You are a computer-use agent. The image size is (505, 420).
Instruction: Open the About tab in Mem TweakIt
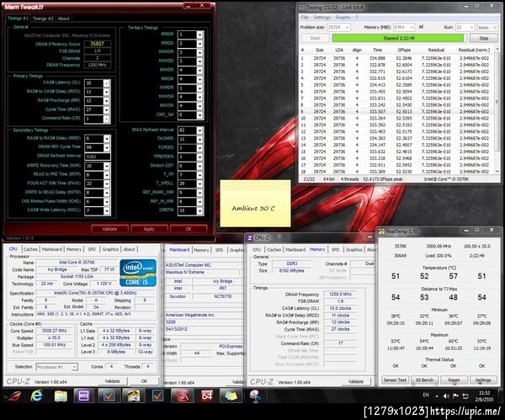click(x=63, y=19)
